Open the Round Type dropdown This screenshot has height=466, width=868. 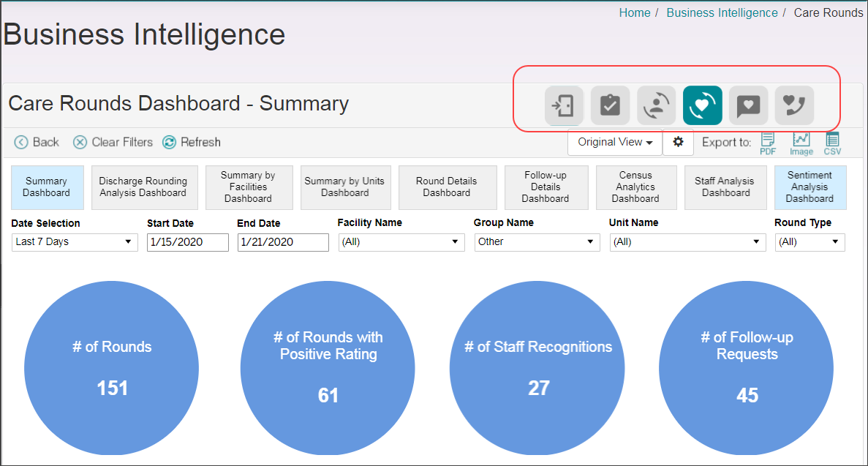click(809, 242)
